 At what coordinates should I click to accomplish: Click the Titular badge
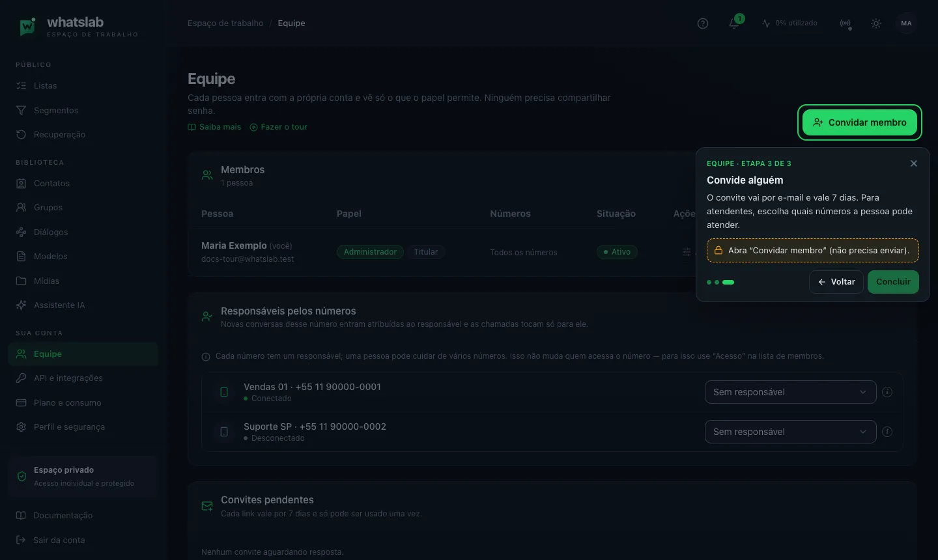tap(426, 252)
